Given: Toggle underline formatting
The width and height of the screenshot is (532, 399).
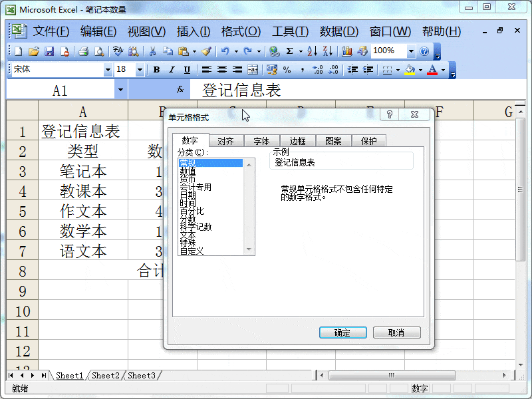Looking at the screenshot, I should (x=186, y=69).
